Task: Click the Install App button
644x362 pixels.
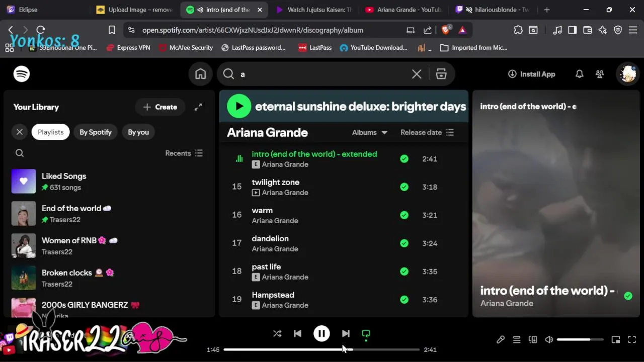Action: (532, 74)
